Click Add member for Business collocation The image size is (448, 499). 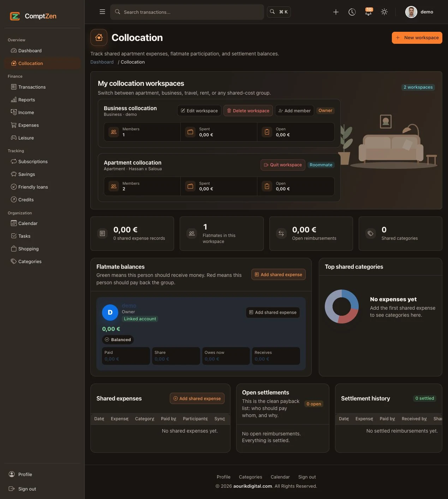(294, 111)
